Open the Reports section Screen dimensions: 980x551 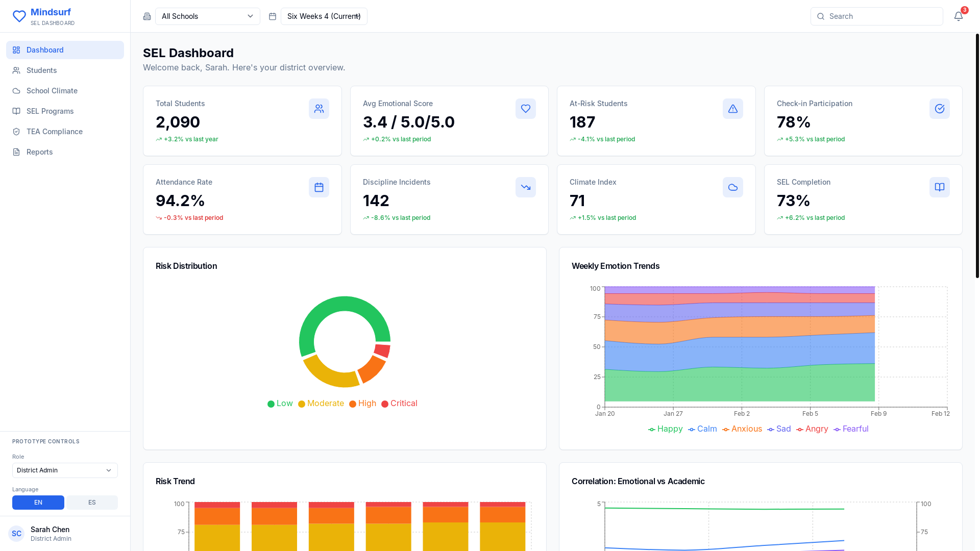[x=39, y=152]
